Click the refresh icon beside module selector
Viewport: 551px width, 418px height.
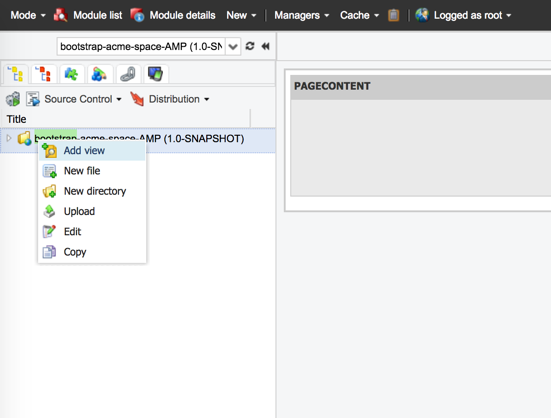[x=250, y=46]
